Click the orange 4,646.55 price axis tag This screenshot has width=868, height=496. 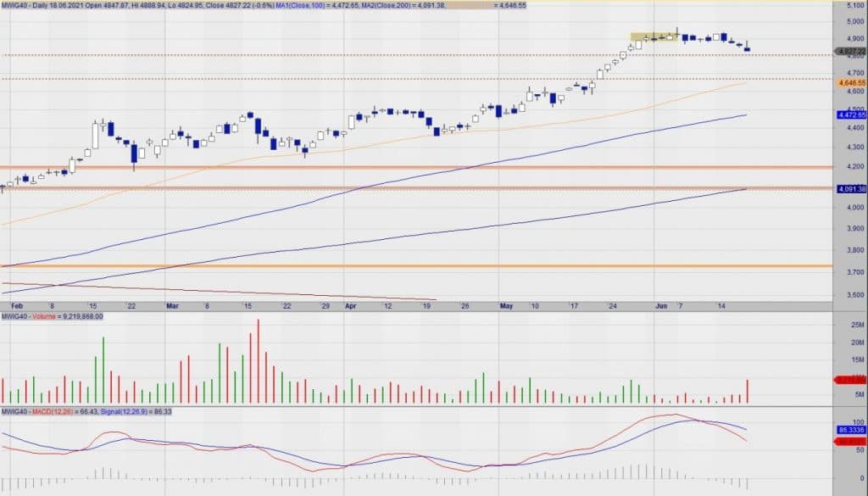coord(850,83)
